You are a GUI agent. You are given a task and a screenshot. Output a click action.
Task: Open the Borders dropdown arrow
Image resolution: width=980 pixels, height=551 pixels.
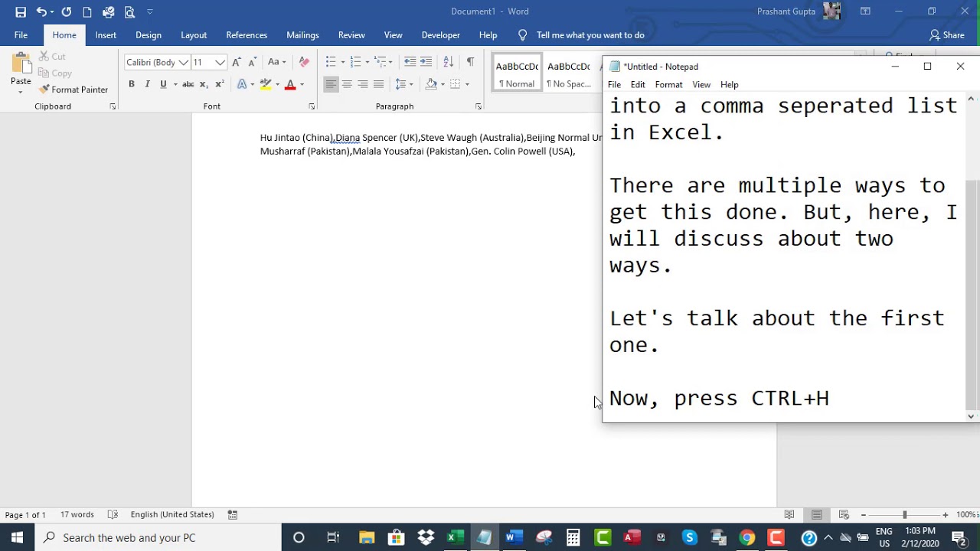[467, 84]
